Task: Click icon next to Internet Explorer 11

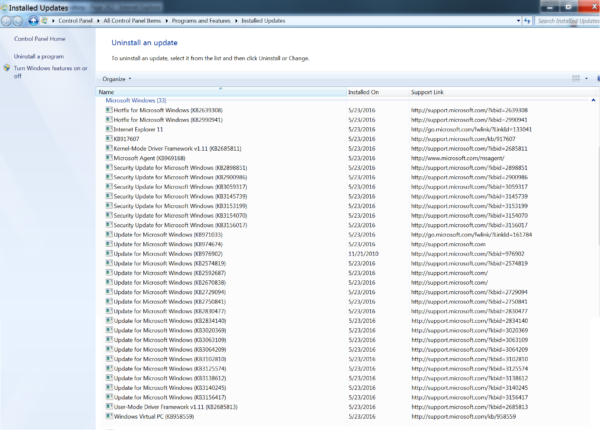Action: tap(109, 129)
